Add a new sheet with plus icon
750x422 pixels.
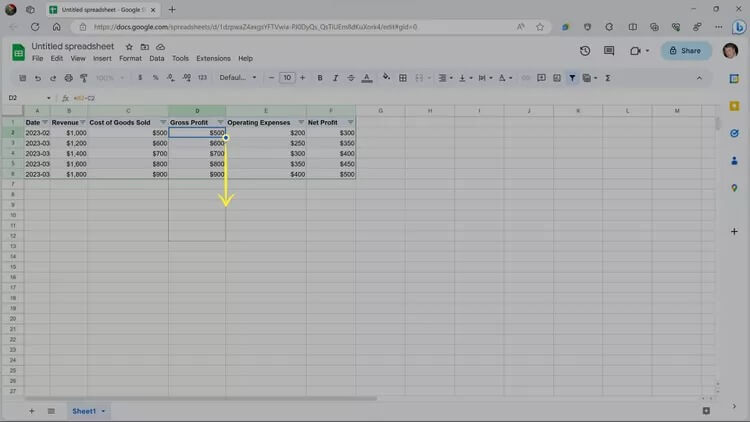pos(31,411)
